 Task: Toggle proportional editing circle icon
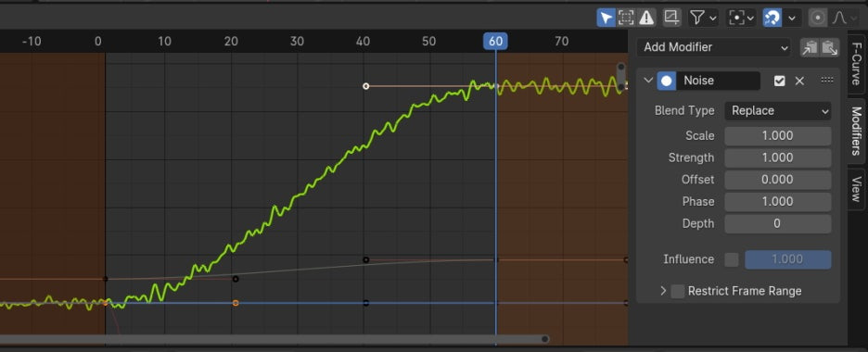point(818,18)
